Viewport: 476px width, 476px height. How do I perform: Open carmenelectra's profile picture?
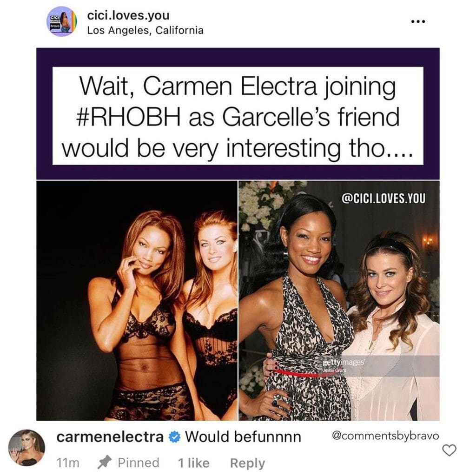click(26, 448)
